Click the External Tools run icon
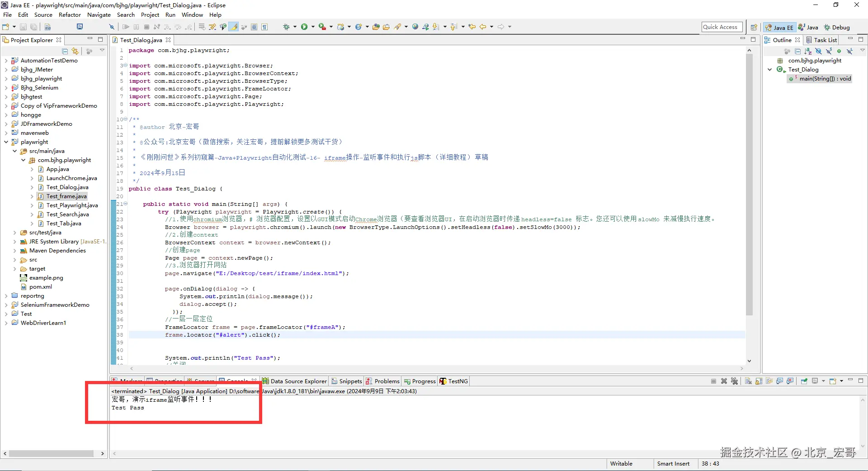The height and width of the screenshot is (471, 868). pos(322,27)
